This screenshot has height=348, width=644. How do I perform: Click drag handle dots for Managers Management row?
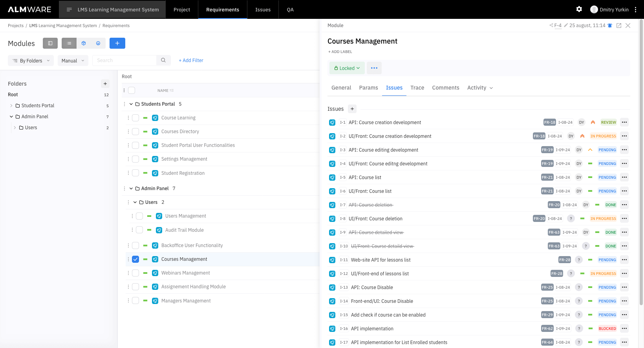coord(128,300)
